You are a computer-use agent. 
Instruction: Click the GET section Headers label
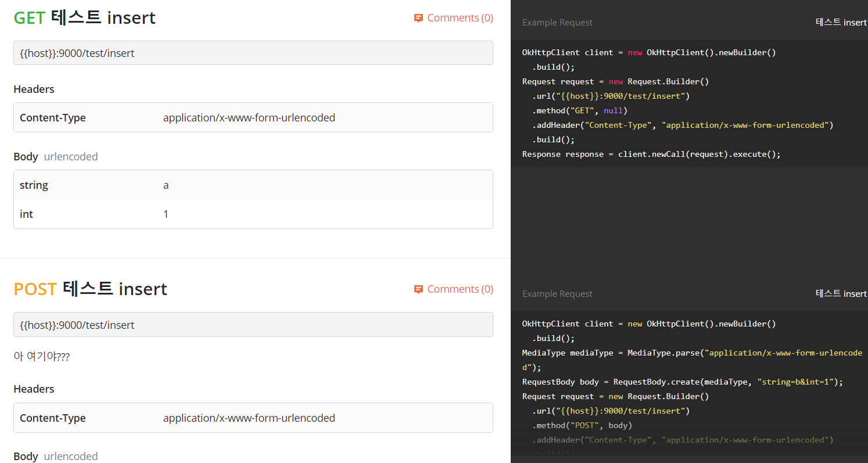(34, 89)
